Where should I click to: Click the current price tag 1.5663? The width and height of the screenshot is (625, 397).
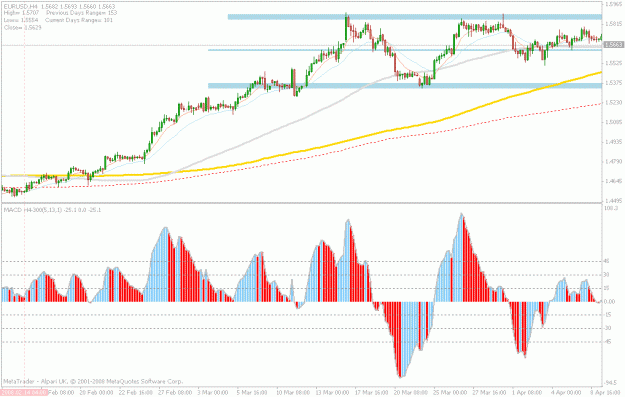point(613,45)
